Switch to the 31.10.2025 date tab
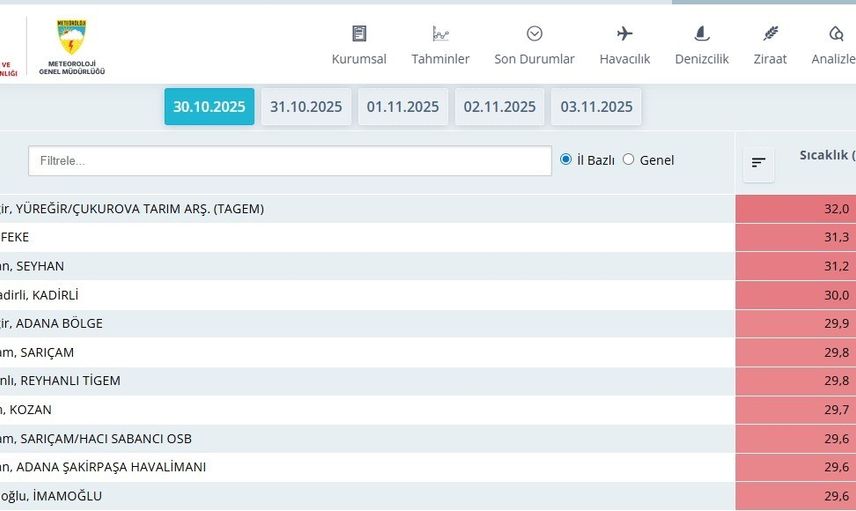The height and width of the screenshot is (511, 856). (306, 107)
